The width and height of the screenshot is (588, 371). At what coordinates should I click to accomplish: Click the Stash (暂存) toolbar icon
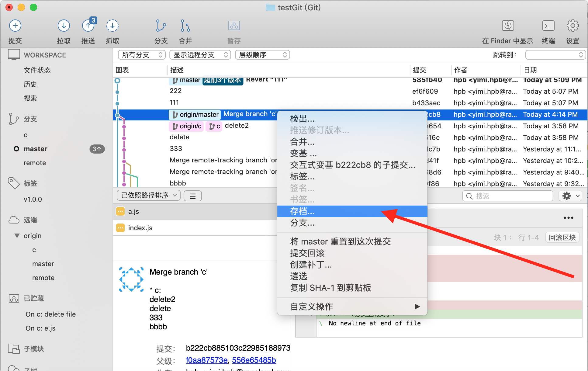[x=234, y=26]
